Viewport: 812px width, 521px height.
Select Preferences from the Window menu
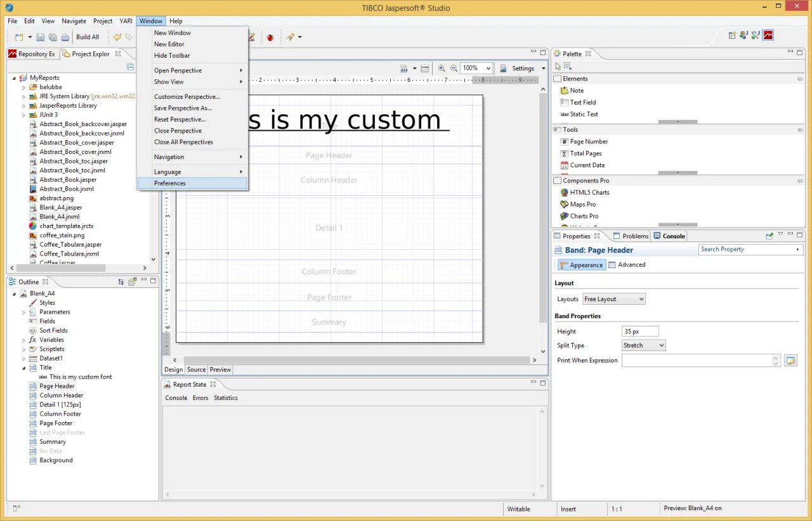click(x=169, y=183)
